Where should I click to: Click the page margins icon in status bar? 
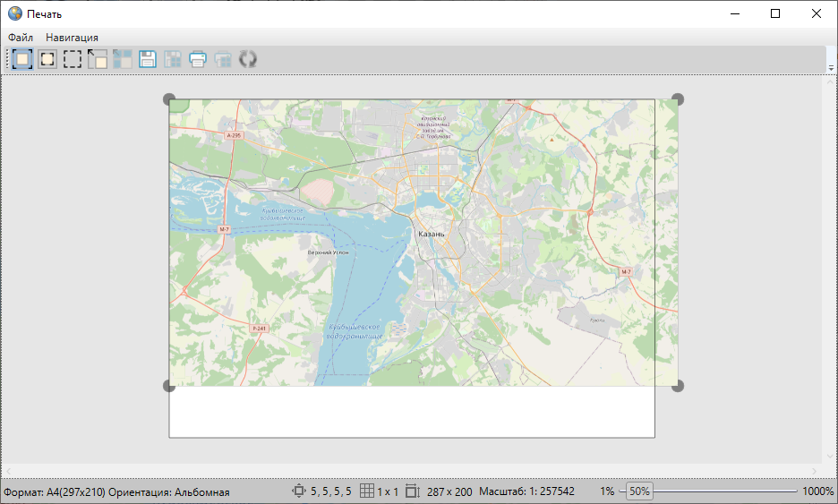click(299, 491)
